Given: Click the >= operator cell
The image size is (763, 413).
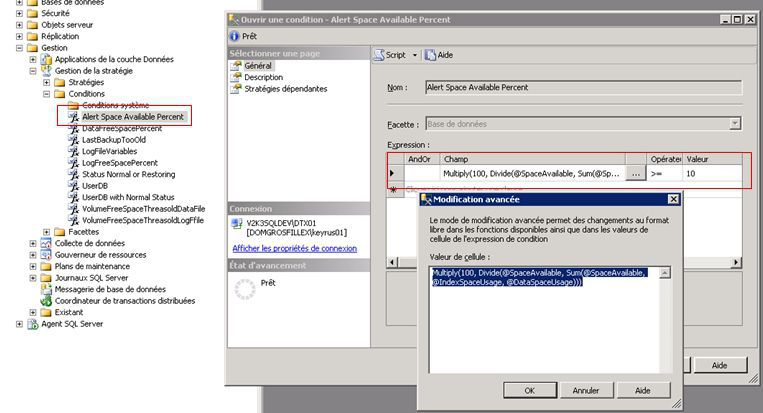Looking at the screenshot, I should click(665, 174).
